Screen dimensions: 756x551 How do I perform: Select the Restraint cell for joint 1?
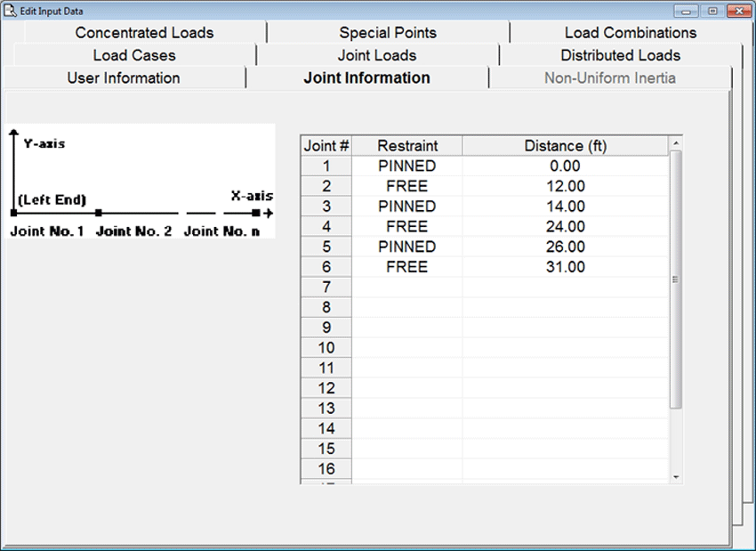point(406,166)
